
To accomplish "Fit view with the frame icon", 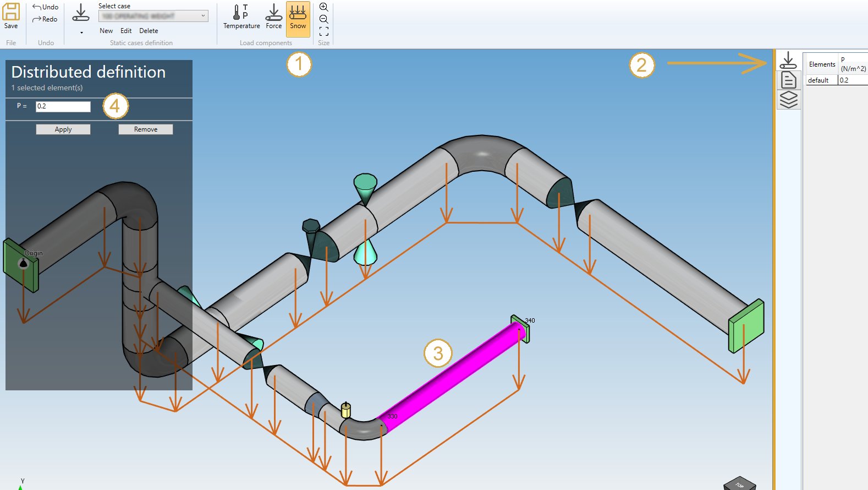I will pos(324,31).
